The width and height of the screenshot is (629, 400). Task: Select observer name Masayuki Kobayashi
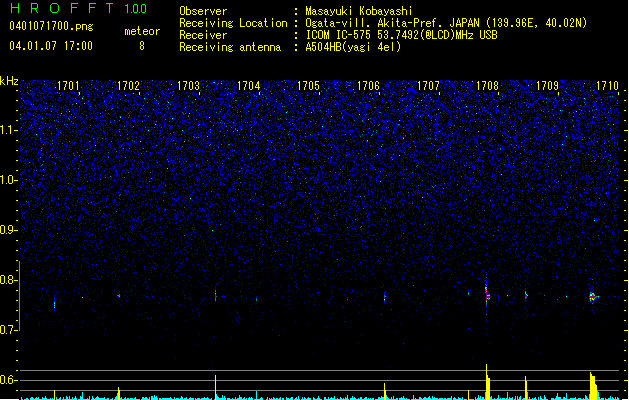359,11
